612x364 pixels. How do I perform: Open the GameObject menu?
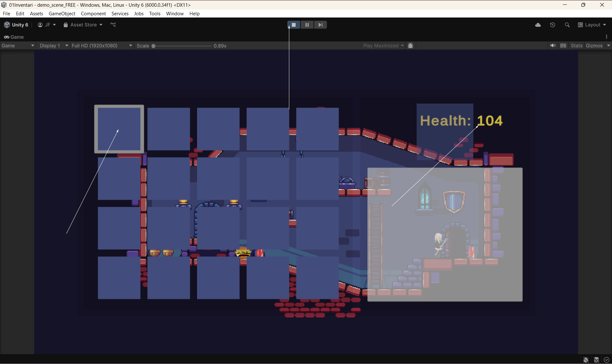(x=62, y=13)
